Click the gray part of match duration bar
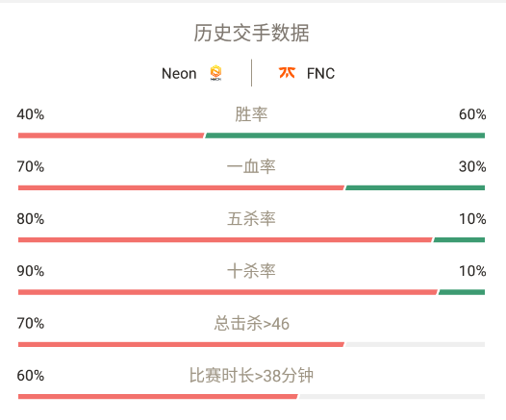 pyautogui.click(x=392, y=397)
